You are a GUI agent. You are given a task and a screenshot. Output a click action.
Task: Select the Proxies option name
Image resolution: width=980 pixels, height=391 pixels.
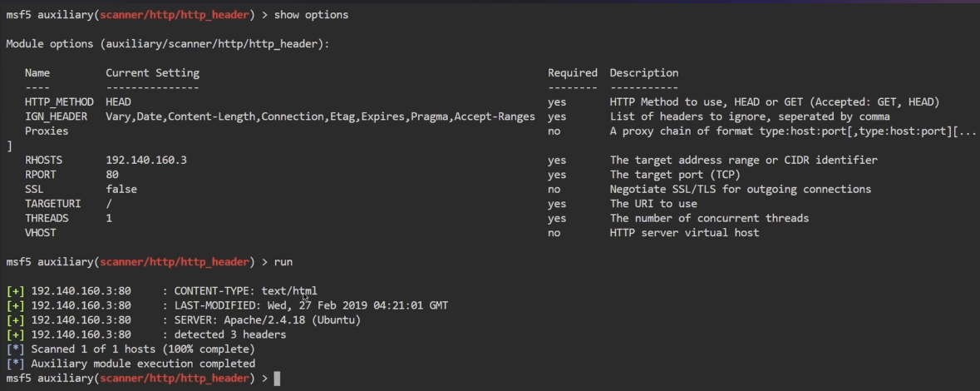(47, 131)
